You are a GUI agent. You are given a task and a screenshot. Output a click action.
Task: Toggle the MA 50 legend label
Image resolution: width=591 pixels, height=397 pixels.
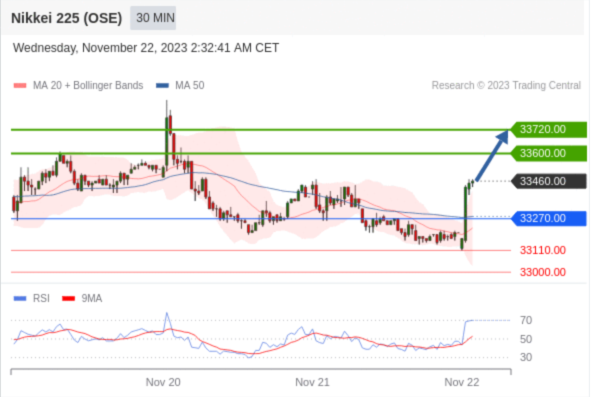click(190, 86)
